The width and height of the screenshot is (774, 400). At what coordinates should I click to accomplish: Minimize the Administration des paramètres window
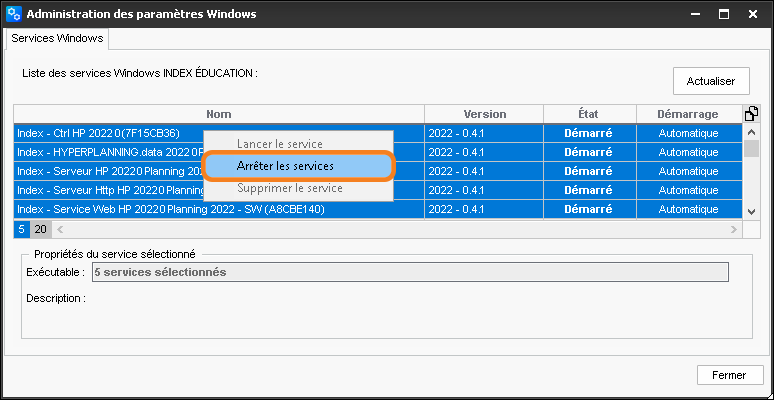pos(695,14)
